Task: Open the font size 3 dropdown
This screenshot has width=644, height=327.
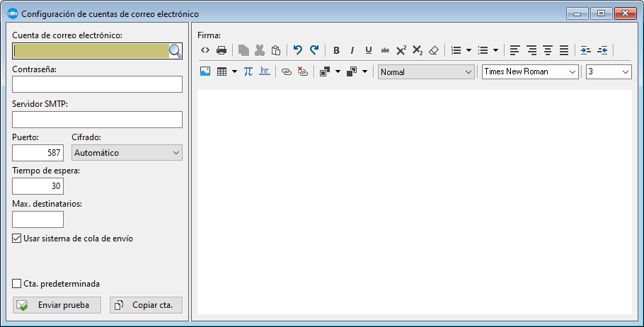Action: point(609,71)
